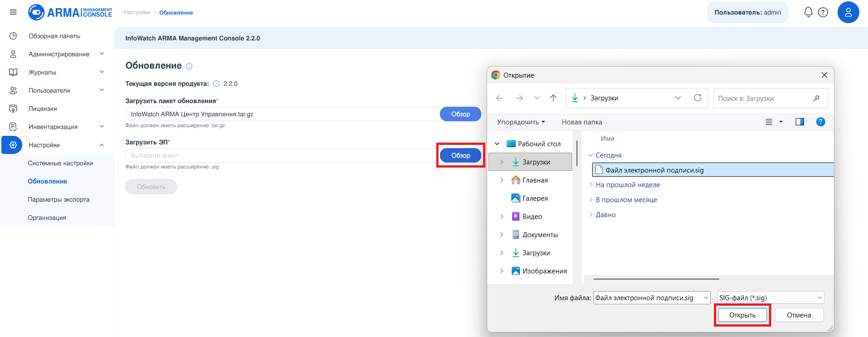Click the Обновить button
Image resolution: width=868 pixels, height=337 pixels.
tap(151, 187)
